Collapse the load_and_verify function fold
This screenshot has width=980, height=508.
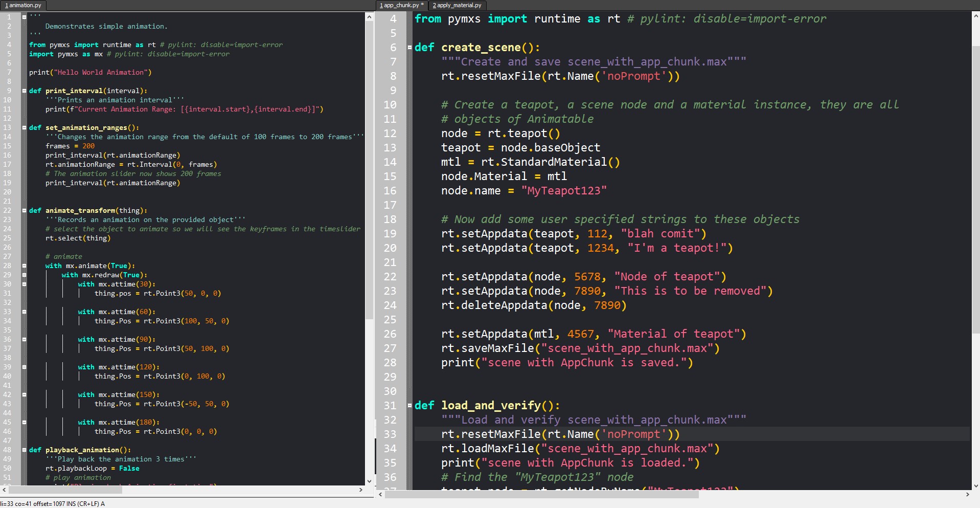pos(409,405)
